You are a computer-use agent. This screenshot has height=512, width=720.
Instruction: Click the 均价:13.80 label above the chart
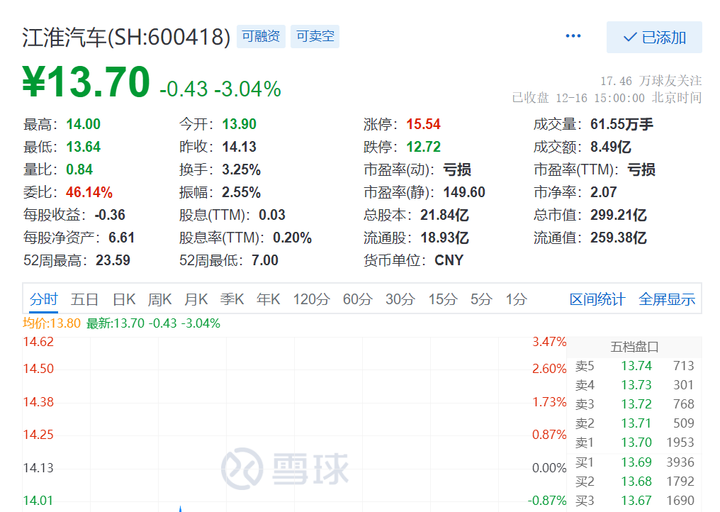click(x=52, y=323)
